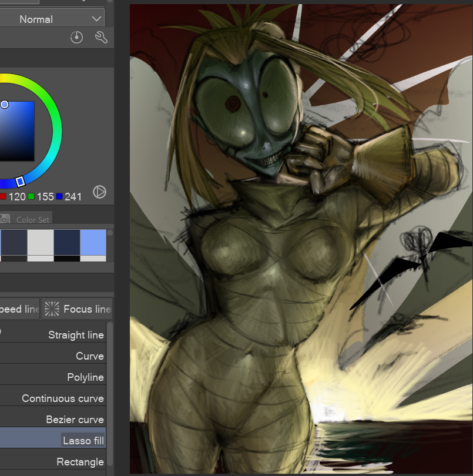The image size is (473, 476).
Task: Click the green value 155
Action: (45, 197)
